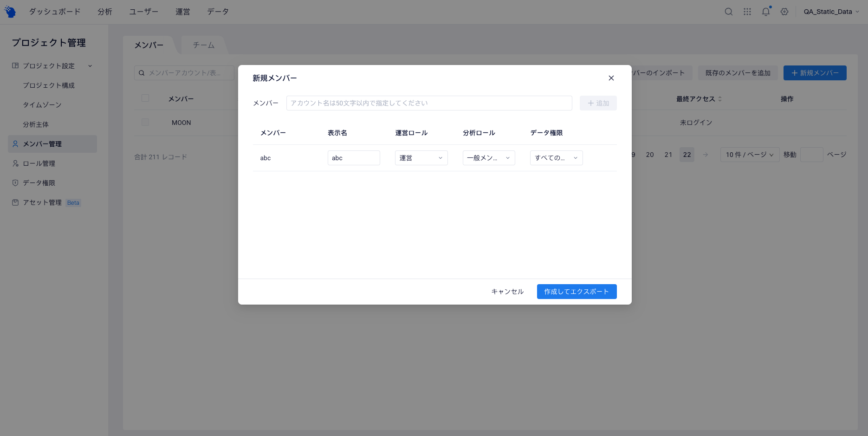The height and width of the screenshot is (436, 868).
Task: Focus the 移動 page number field
Action: click(812, 155)
